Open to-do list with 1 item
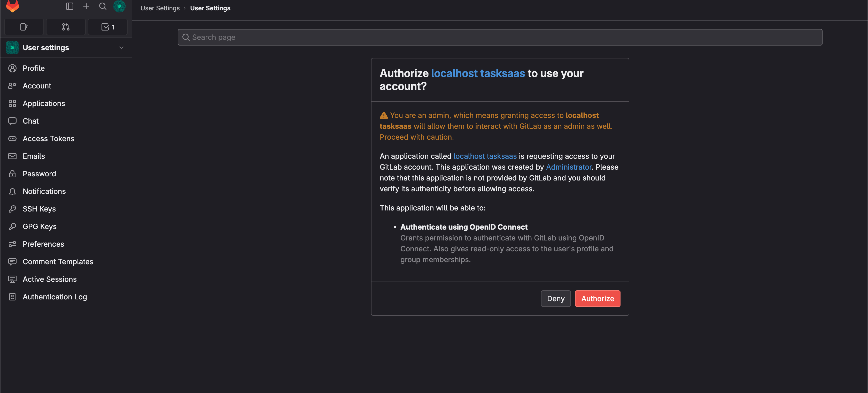The image size is (868, 393). pos(108,27)
